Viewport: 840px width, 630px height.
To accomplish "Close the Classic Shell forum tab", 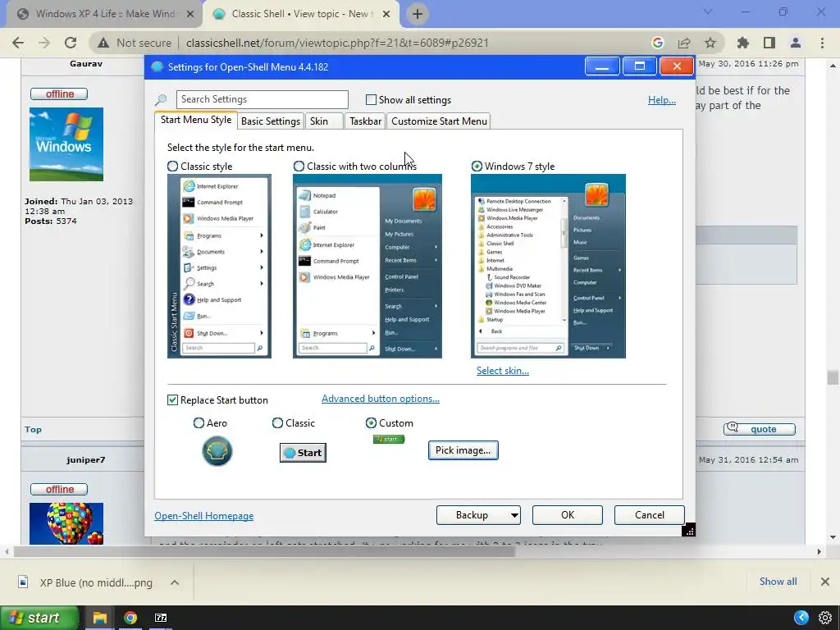I will [386, 14].
